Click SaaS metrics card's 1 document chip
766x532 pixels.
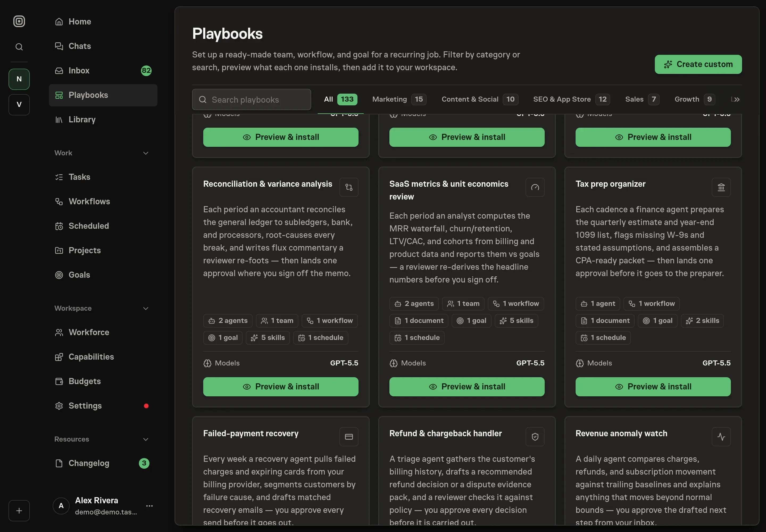419,321
